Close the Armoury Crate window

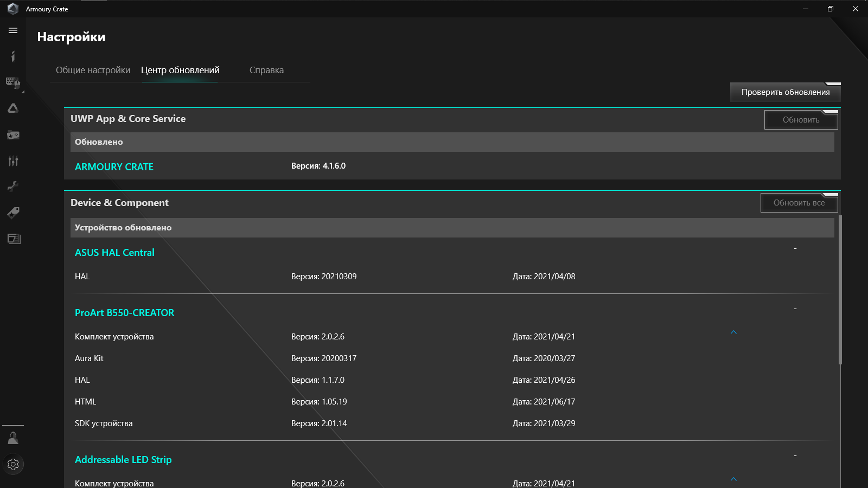(856, 9)
